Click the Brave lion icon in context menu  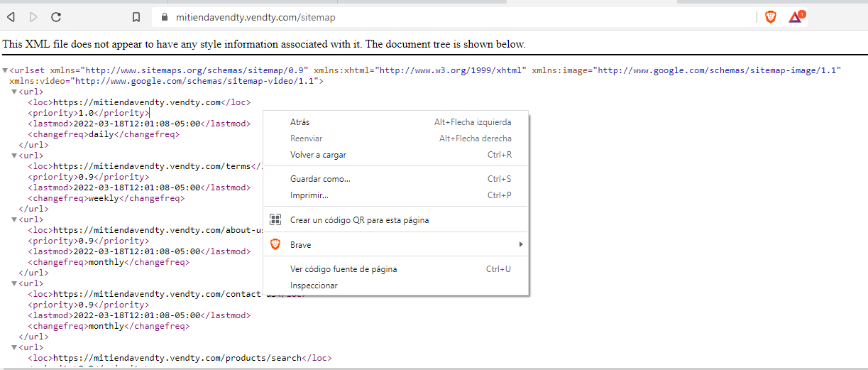[275, 244]
